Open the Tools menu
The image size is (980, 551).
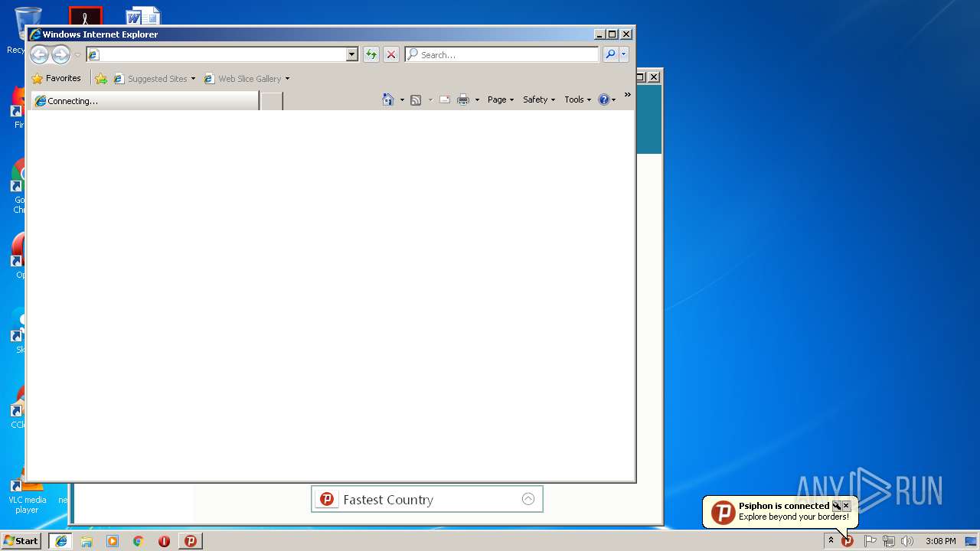(578, 99)
